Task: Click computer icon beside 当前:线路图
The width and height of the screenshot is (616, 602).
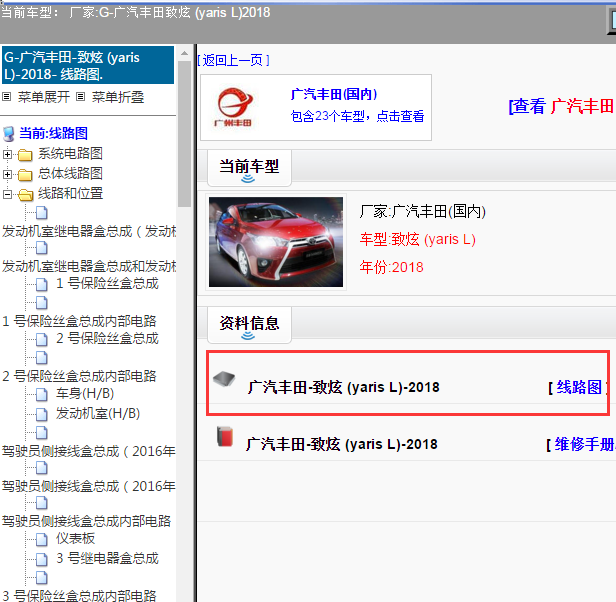Action: click(x=9, y=134)
